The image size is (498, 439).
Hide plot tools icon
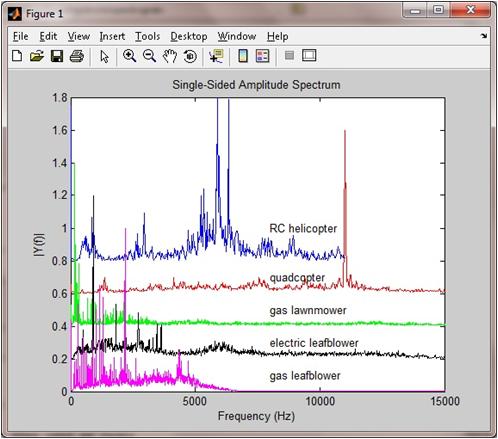(x=289, y=55)
